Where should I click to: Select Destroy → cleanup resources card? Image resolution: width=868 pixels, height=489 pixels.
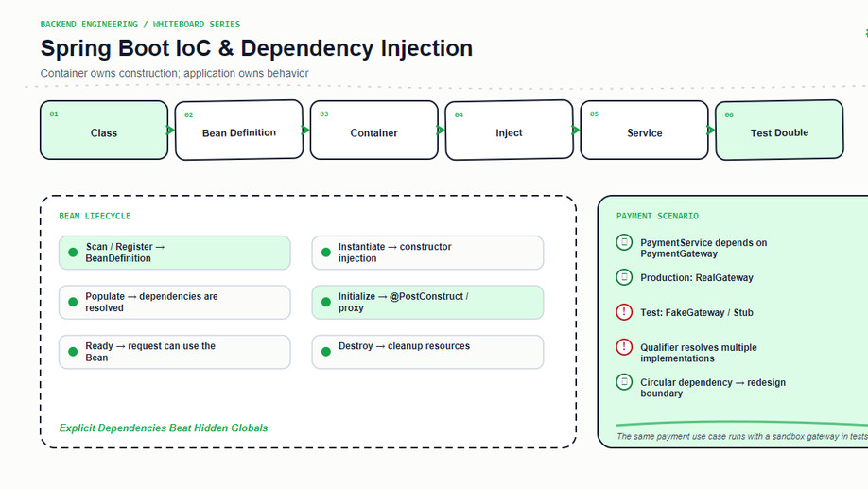click(x=427, y=352)
